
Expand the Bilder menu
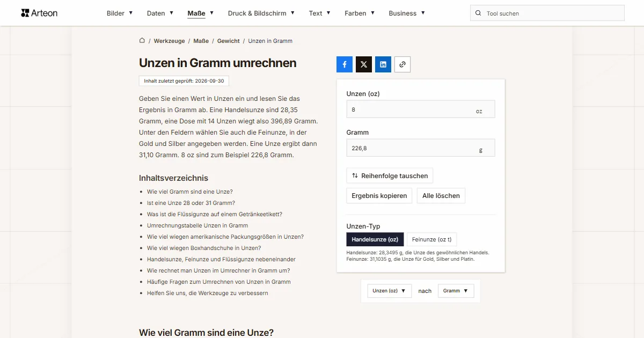pos(120,13)
